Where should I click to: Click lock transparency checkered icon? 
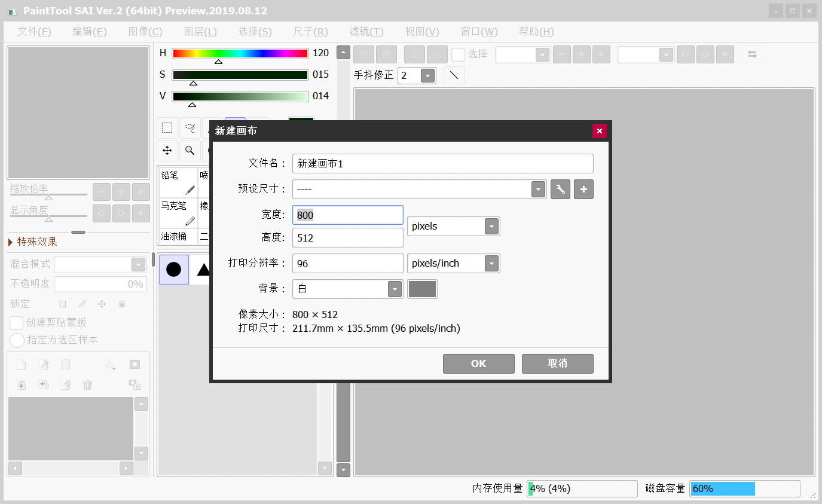[x=62, y=304]
